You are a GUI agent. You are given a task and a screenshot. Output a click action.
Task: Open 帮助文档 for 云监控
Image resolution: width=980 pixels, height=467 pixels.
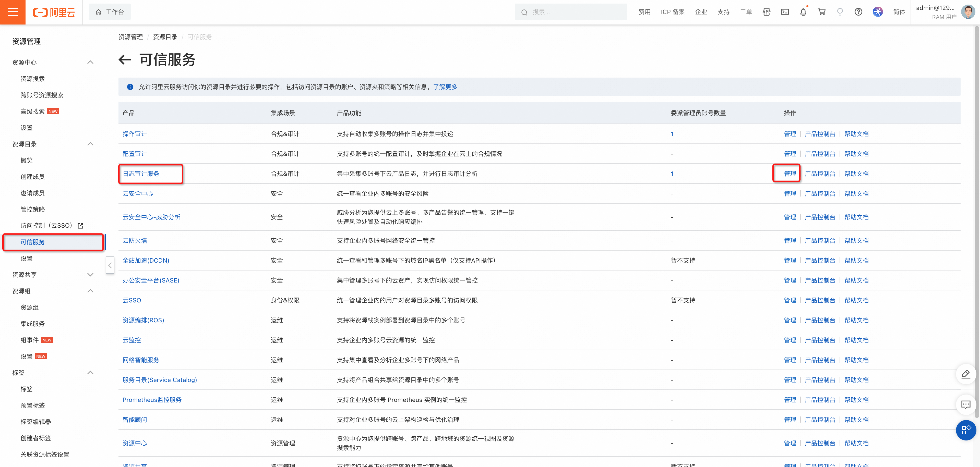(x=856, y=340)
